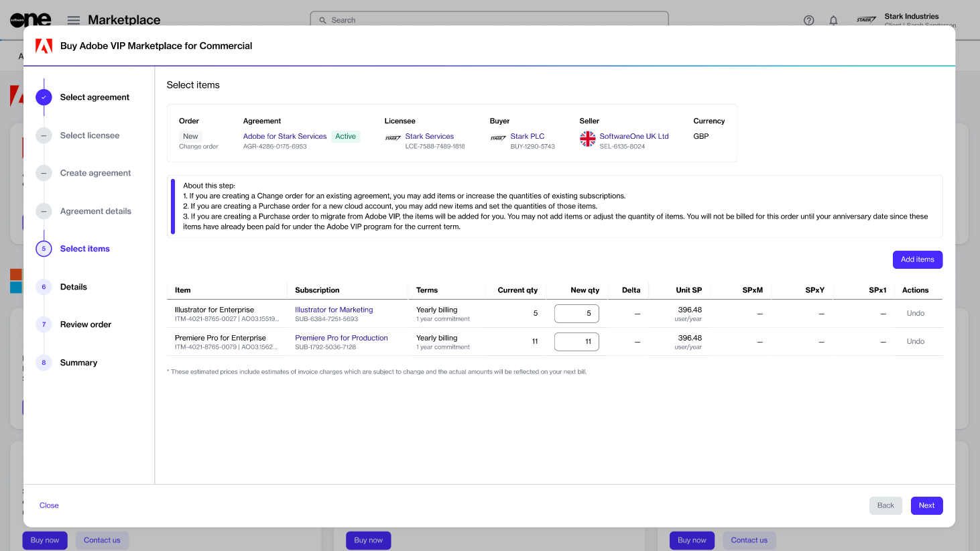Open the help question mark icon
980x551 pixels.
[x=808, y=20]
